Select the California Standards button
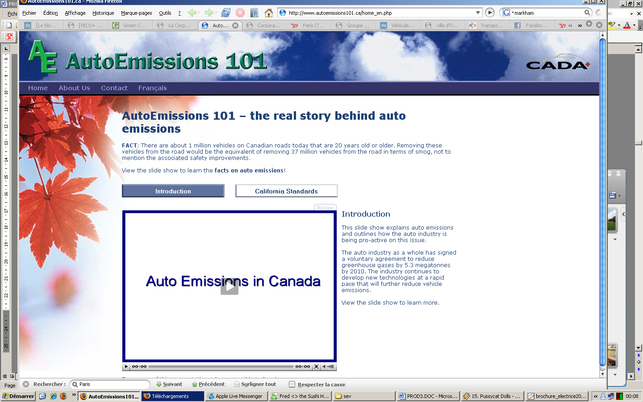 286,191
